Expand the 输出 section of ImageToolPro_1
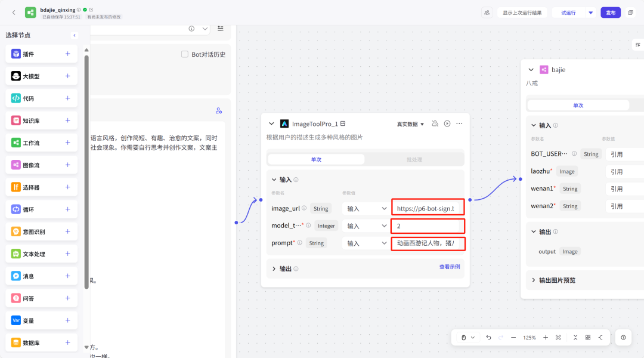Viewport: 644px width, 358px height. (274, 269)
